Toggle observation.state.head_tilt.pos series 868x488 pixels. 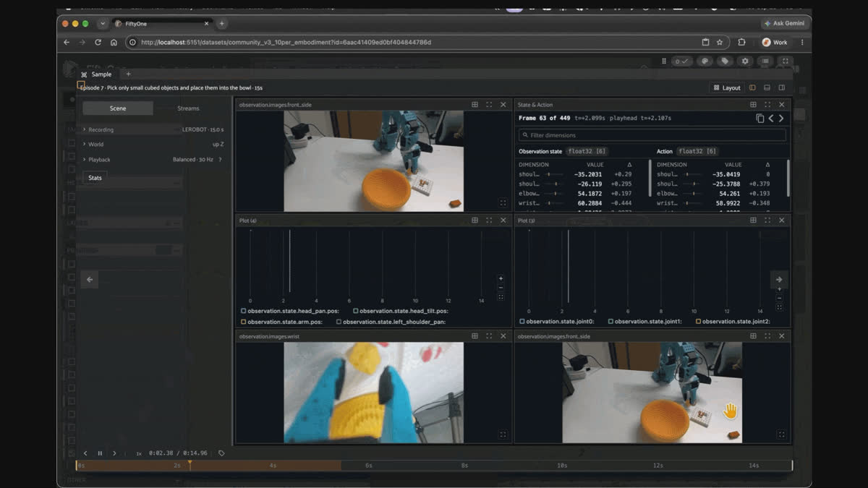(x=356, y=311)
